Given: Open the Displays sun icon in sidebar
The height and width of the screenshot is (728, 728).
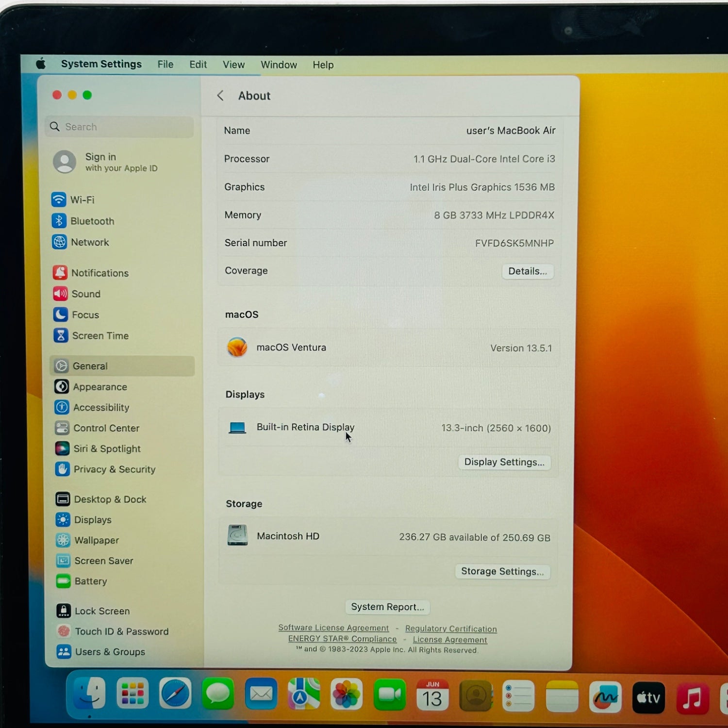Looking at the screenshot, I should [x=63, y=519].
